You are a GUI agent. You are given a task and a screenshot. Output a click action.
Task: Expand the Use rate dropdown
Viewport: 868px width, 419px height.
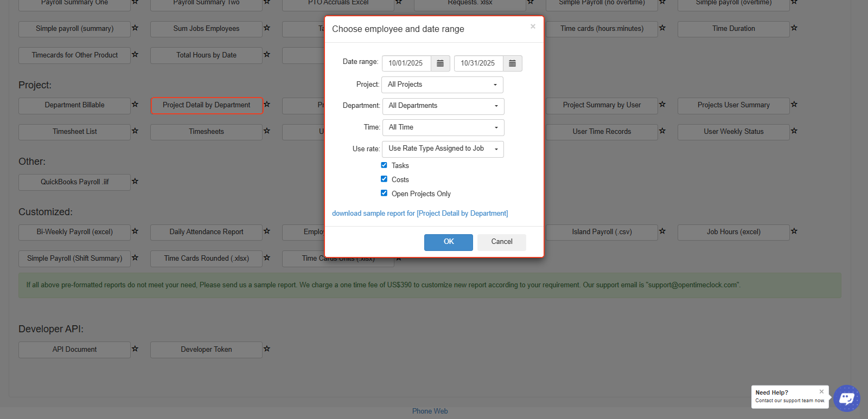(x=443, y=149)
